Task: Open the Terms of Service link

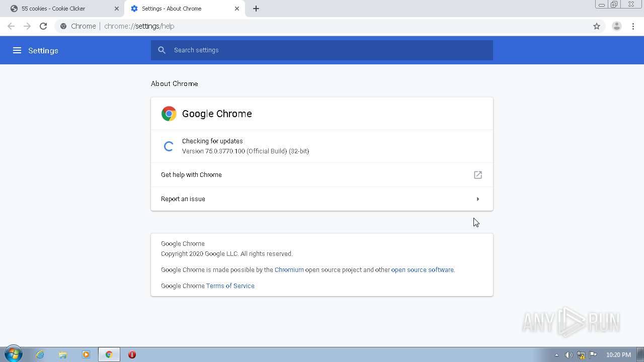Action: [230, 286]
